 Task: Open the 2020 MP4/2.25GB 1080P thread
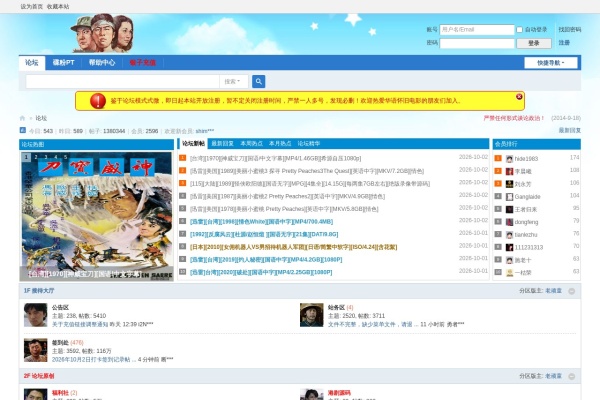[261, 272]
